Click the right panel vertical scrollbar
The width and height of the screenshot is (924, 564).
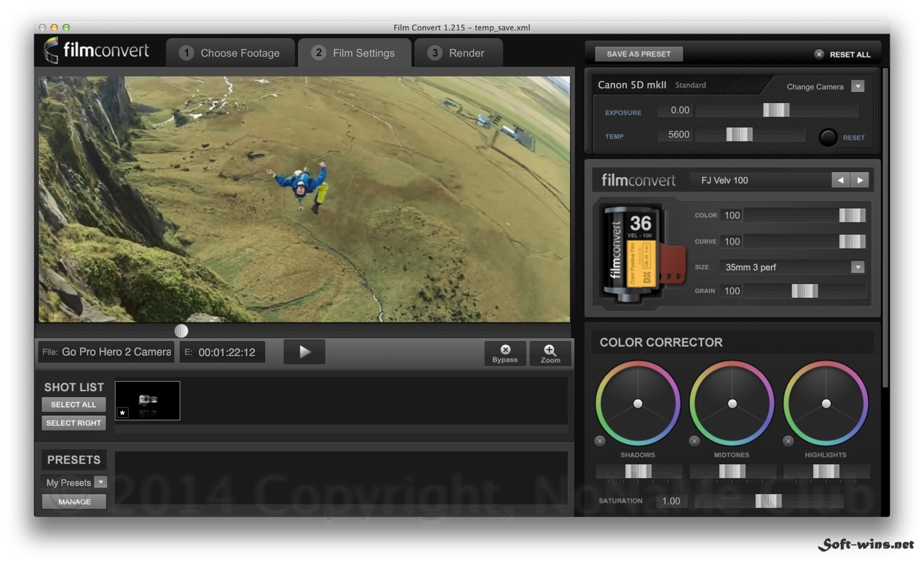coord(885,228)
